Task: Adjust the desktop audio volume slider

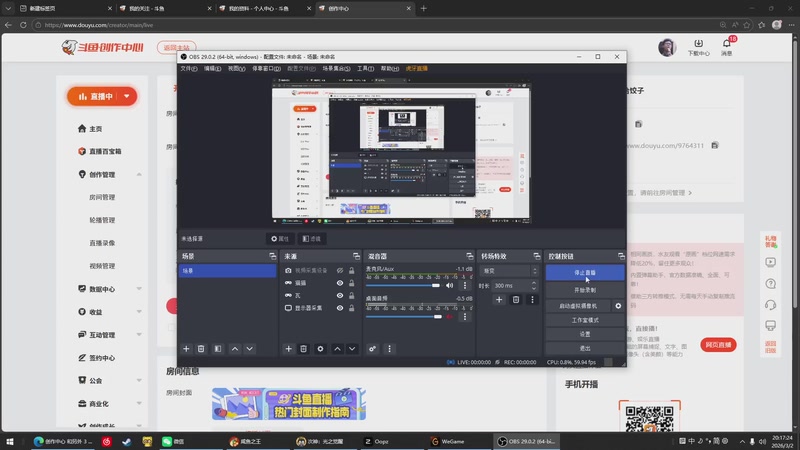Action: pyautogui.click(x=404, y=317)
